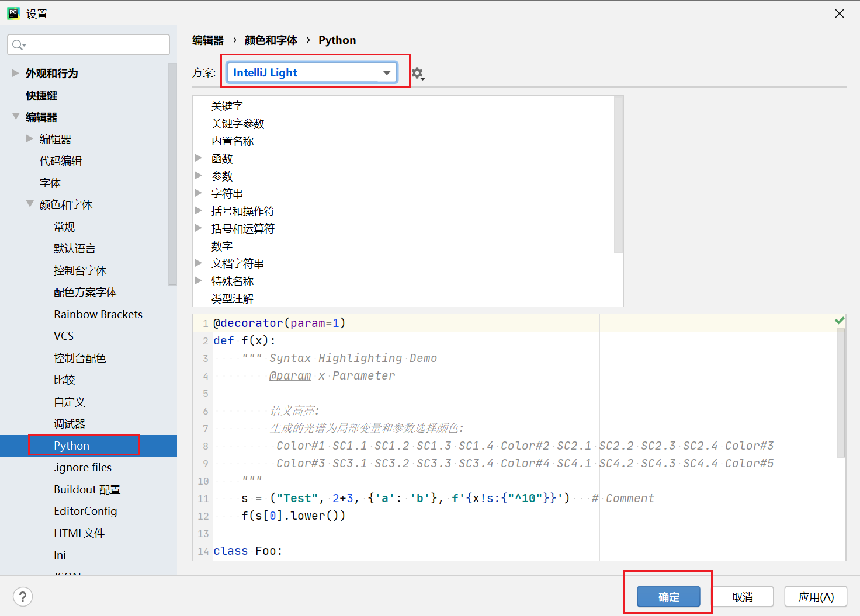Click the search magnifier icon
Screen dimensions: 860x616
tap(19, 45)
